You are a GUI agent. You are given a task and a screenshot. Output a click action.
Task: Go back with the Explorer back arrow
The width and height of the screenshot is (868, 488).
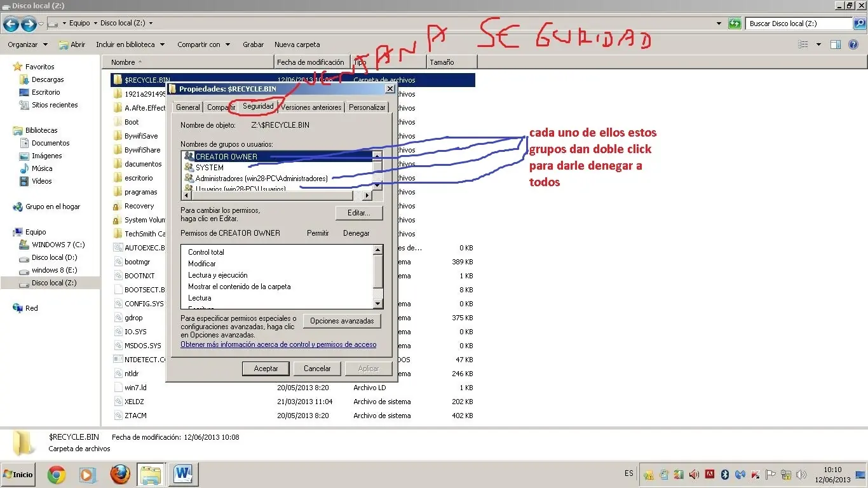(11, 24)
